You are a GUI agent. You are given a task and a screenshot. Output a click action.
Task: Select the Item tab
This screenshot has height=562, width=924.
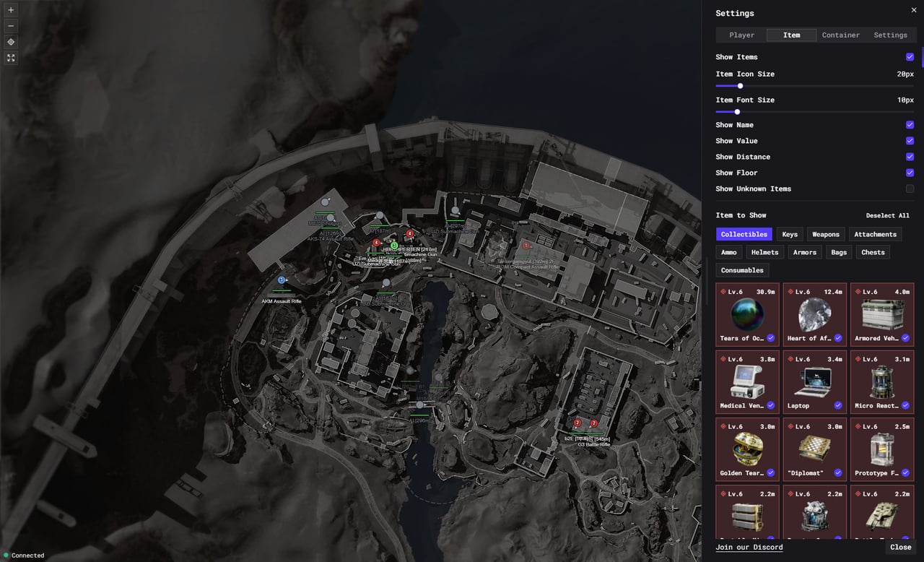[x=791, y=35]
